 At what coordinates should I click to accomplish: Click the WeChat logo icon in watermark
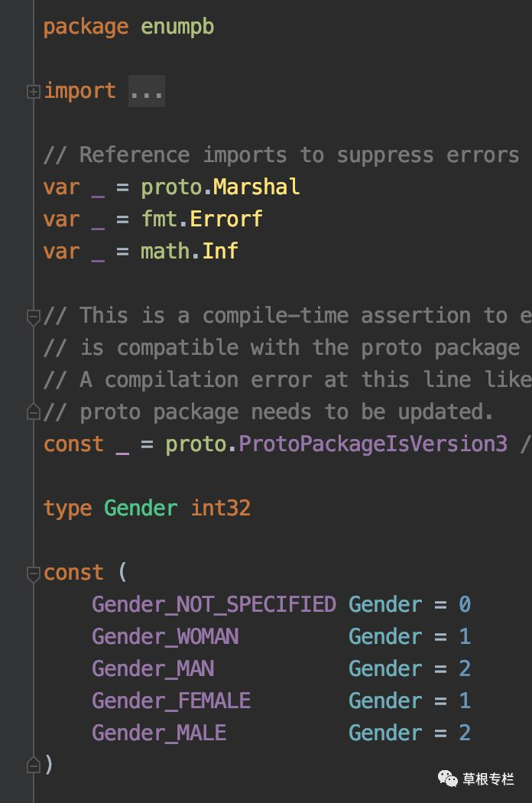[447, 779]
